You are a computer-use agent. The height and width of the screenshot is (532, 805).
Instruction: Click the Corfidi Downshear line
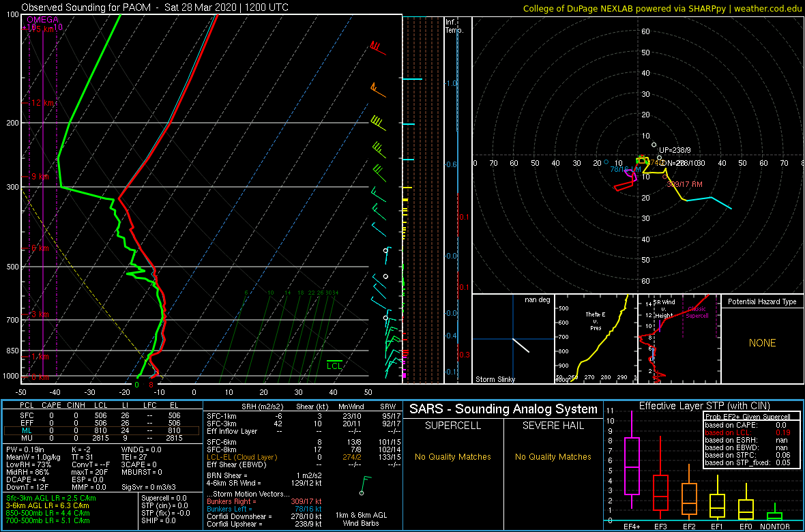coord(264,516)
